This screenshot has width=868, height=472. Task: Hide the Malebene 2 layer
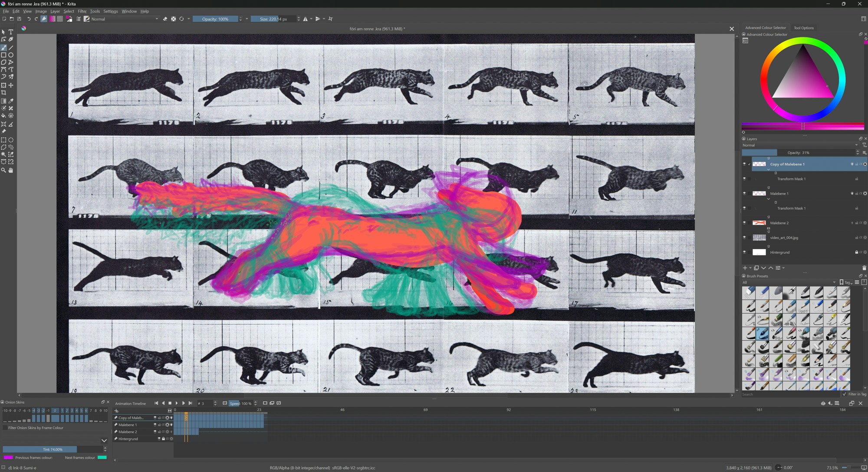pyautogui.click(x=744, y=223)
